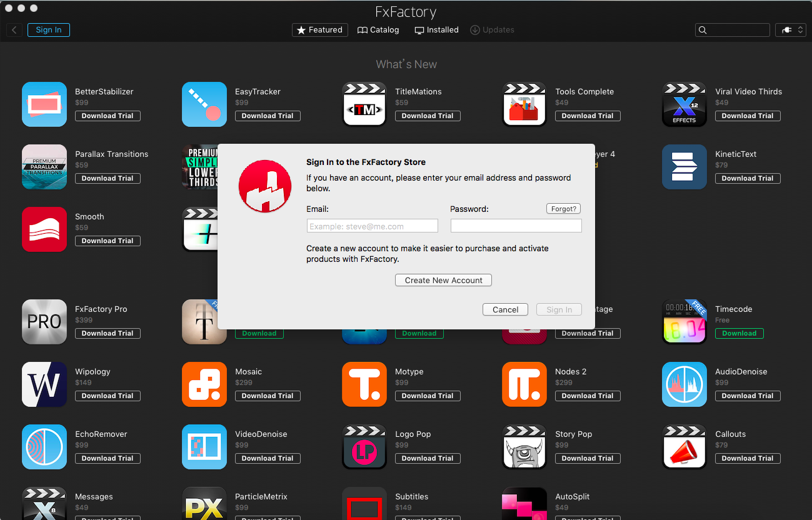Image resolution: width=812 pixels, height=520 pixels.
Task: Open the Story Pop monster icon
Action: (x=524, y=447)
